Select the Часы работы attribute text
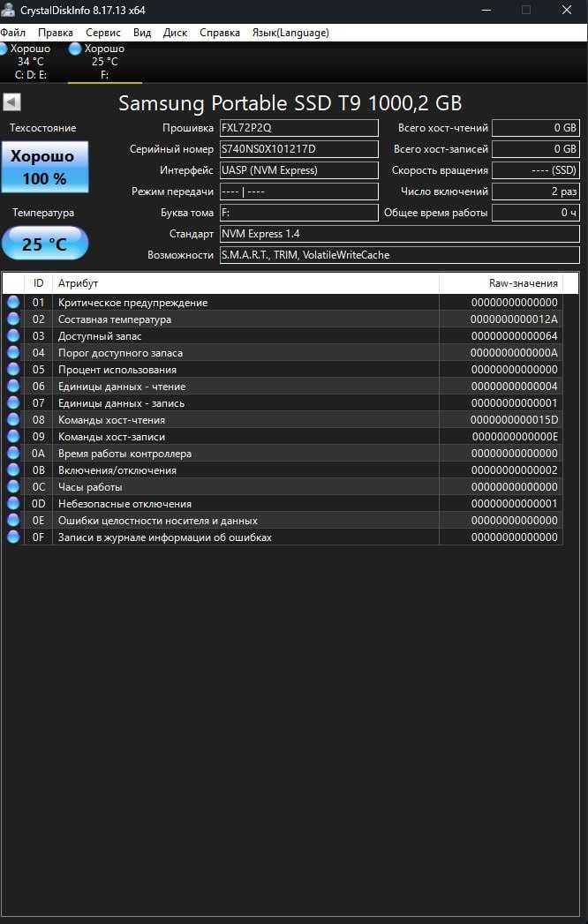Screen dimensions: 588x924 [x=90, y=487]
